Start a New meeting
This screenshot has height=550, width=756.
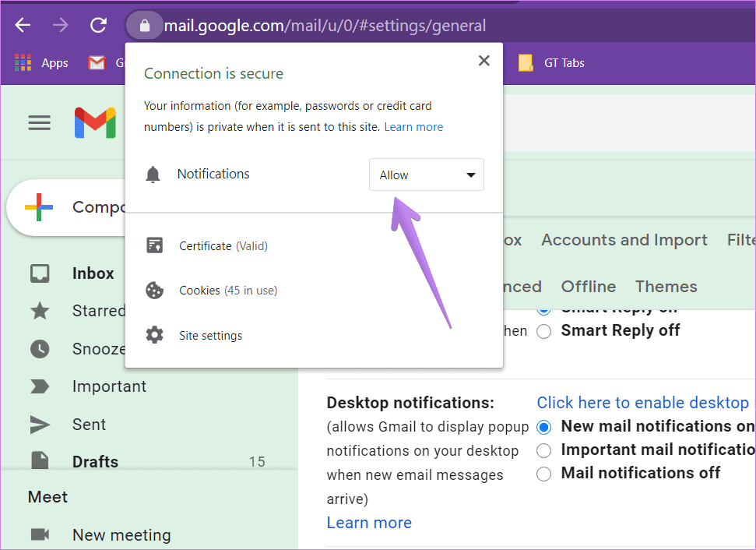pos(121,534)
